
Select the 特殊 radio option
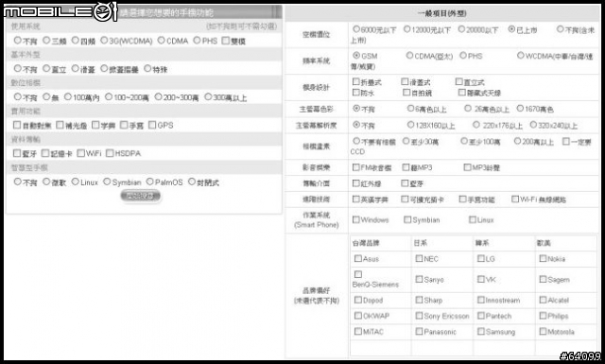(147, 69)
